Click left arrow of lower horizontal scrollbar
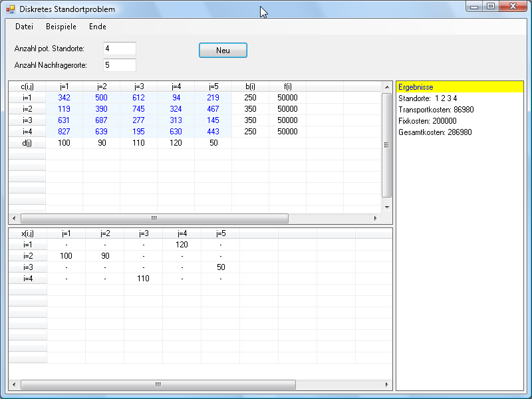 [15, 385]
